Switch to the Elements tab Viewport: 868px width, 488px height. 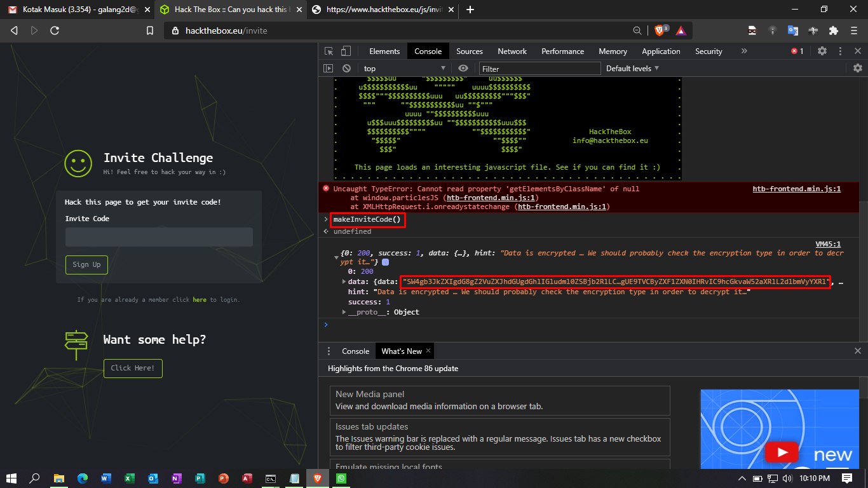coord(384,51)
